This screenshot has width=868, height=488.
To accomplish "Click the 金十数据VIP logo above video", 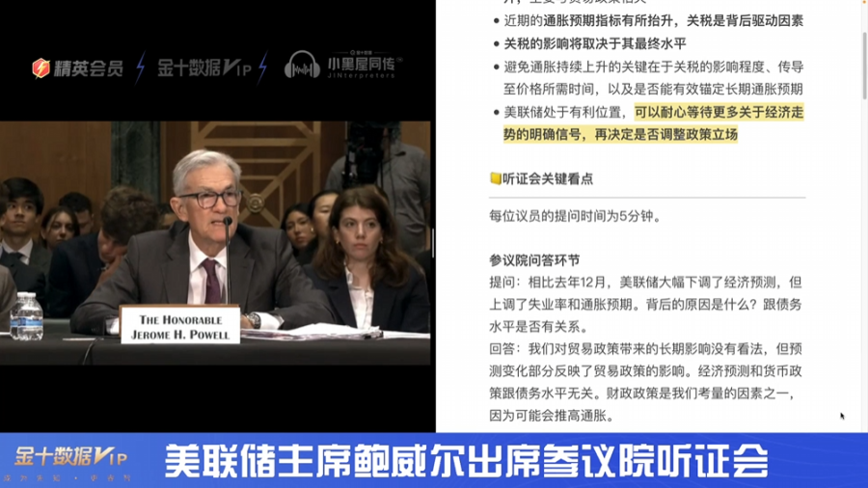I will (x=204, y=68).
